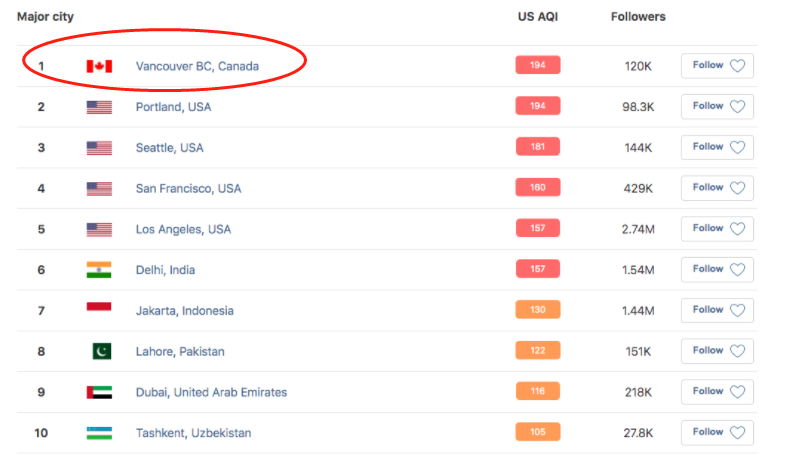
Task: Click Tashkent, Uzbekistan link
Action: (193, 433)
